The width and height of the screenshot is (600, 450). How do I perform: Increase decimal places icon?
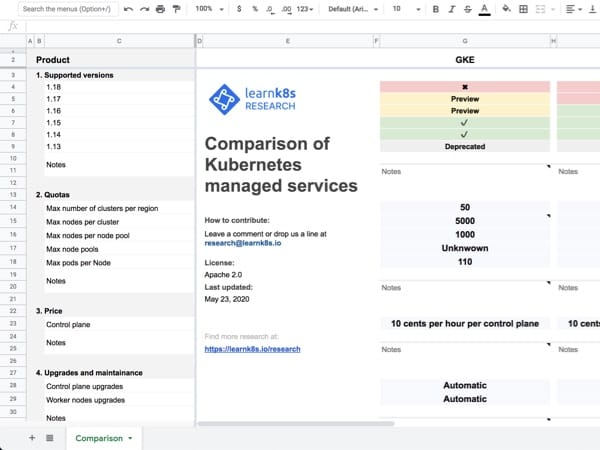[x=286, y=9]
